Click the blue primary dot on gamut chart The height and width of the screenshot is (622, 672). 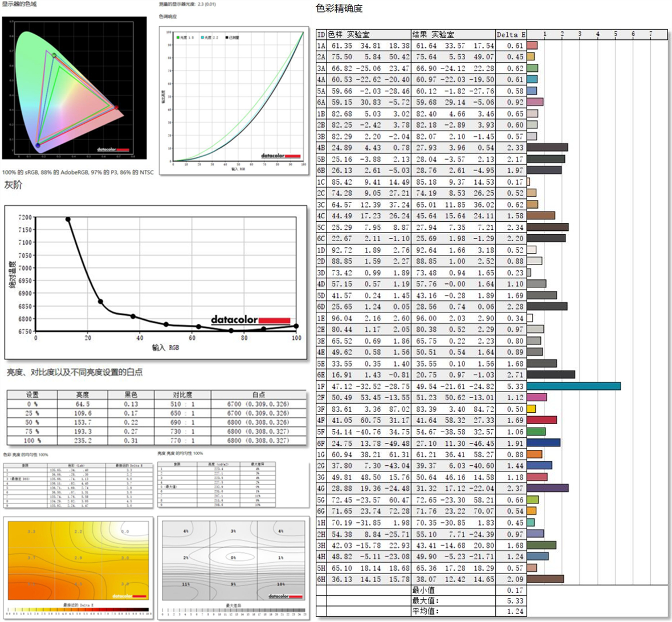(38, 145)
